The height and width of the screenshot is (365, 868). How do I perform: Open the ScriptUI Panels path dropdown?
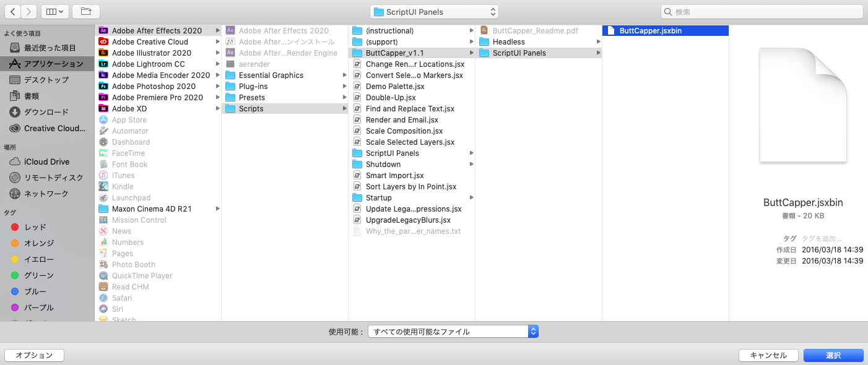click(x=434, y=12)
